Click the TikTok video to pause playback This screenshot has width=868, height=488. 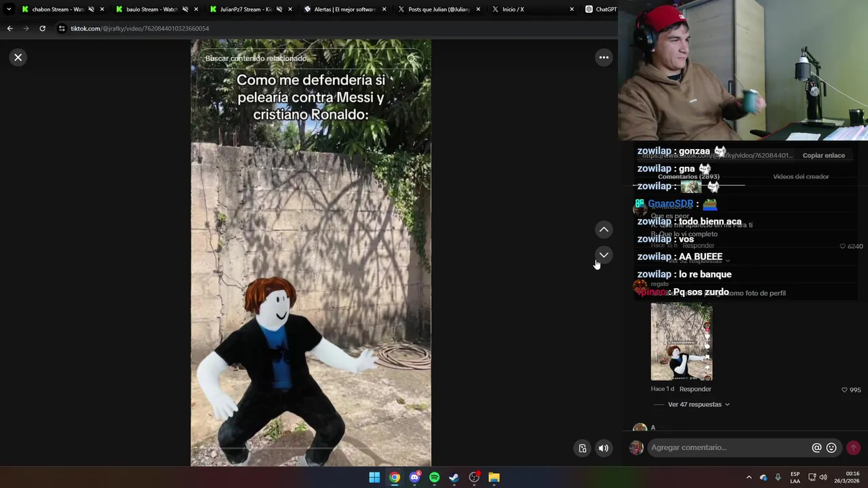[311, 253]
